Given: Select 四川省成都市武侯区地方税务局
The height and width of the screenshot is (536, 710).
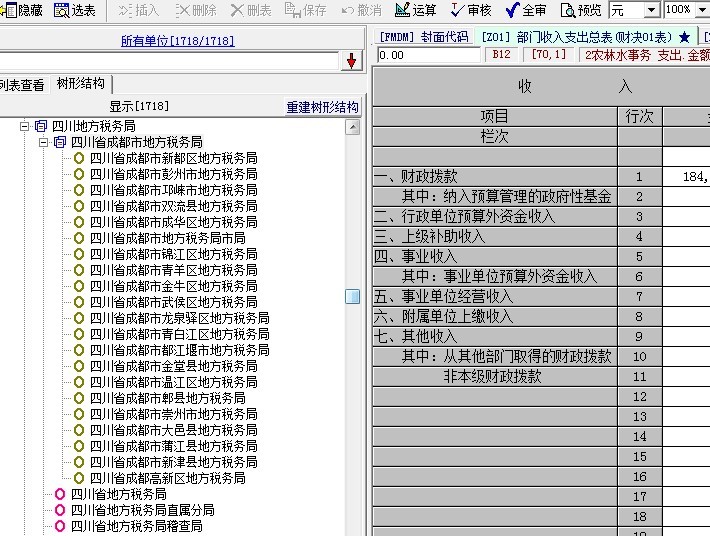Looking at the screenshot, I should coord(173,302).
